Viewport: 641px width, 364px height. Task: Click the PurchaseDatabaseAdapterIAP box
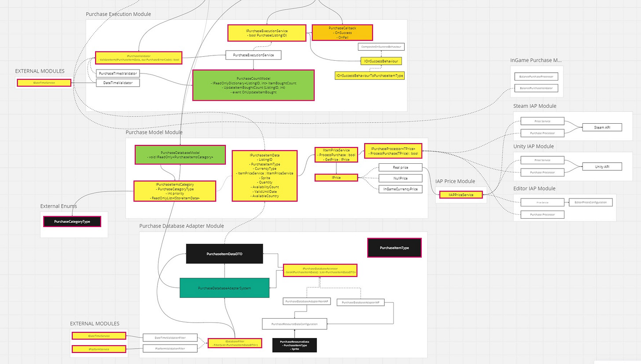tap(361, 302)
